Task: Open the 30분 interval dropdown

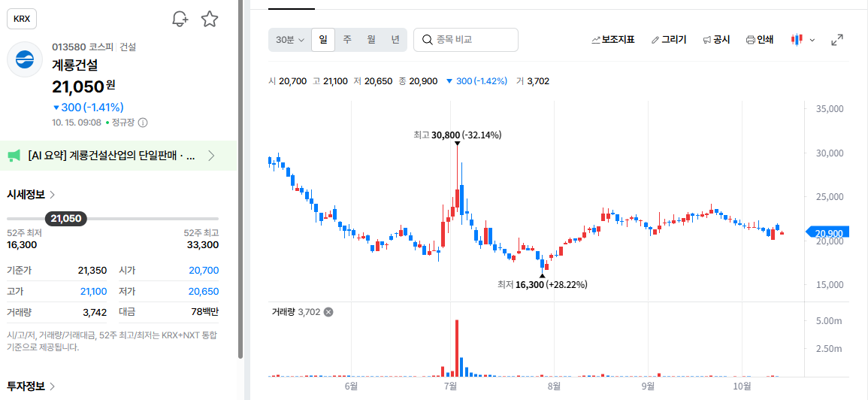Action: click(290, 40)
